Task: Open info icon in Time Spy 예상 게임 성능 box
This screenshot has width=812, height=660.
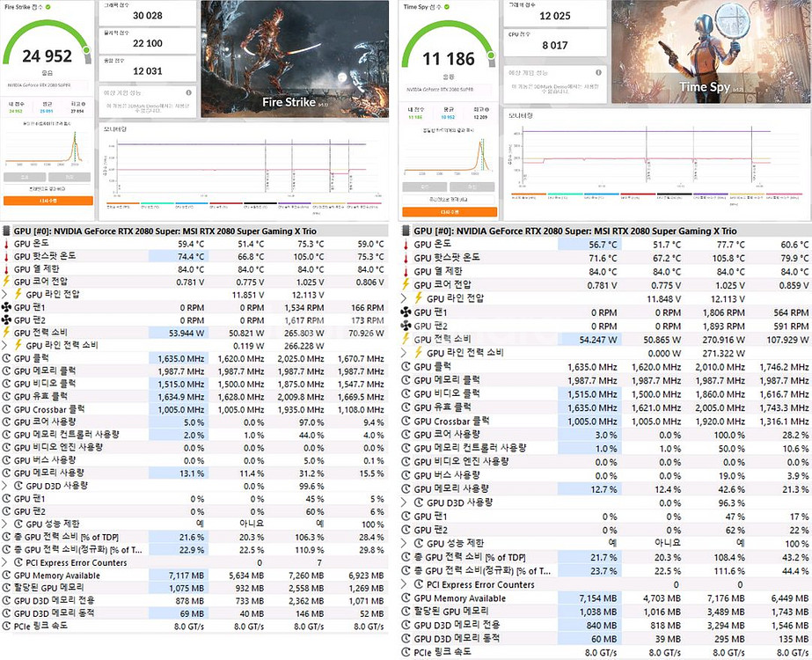Action: 598,72
